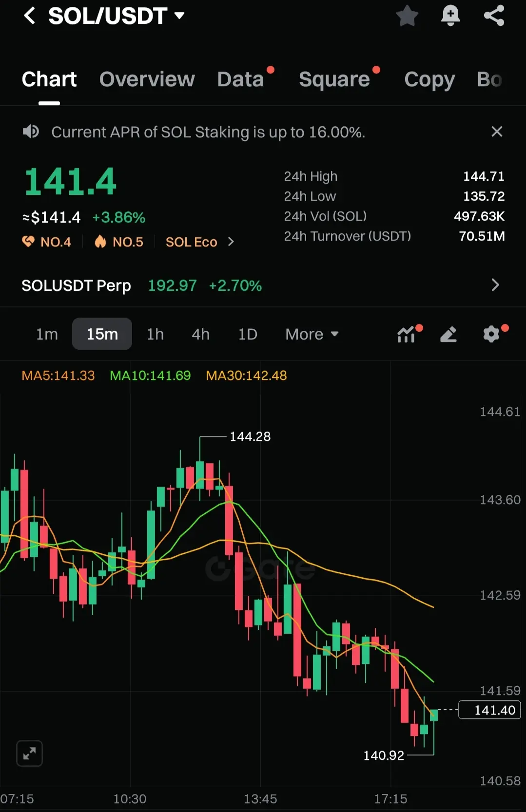Open chart settings gear icon
526x812 pixels.
tap(491, 334)
